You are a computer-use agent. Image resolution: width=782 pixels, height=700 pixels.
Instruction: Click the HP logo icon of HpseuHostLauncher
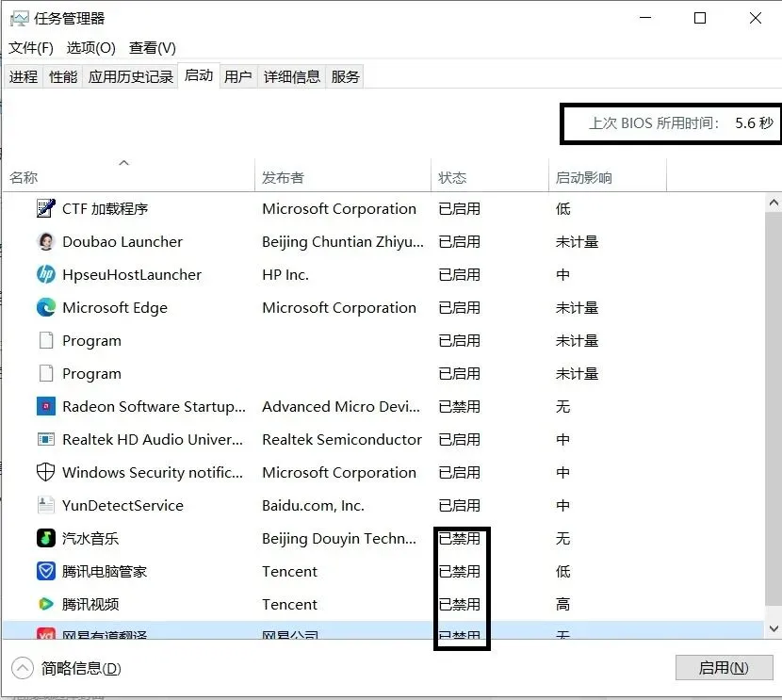46,274
